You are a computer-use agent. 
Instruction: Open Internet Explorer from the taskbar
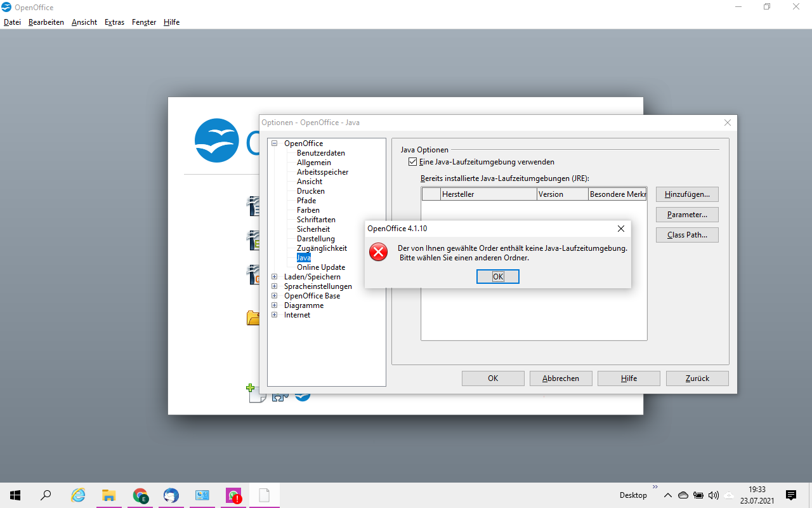(78, 495)
